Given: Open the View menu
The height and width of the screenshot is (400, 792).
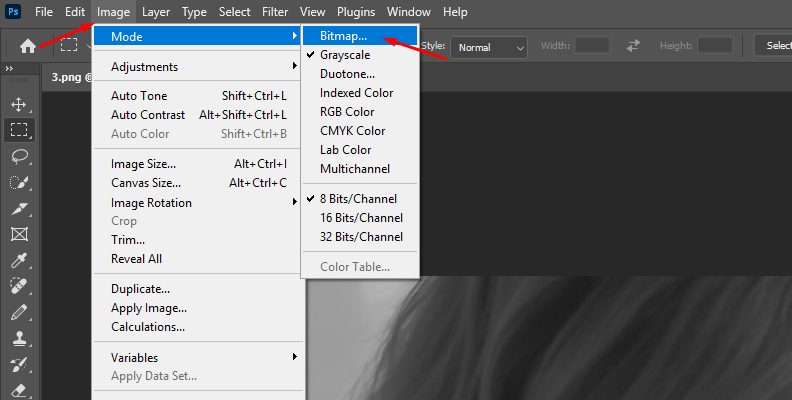Looking at the screenshot, I should coord(312,12).
